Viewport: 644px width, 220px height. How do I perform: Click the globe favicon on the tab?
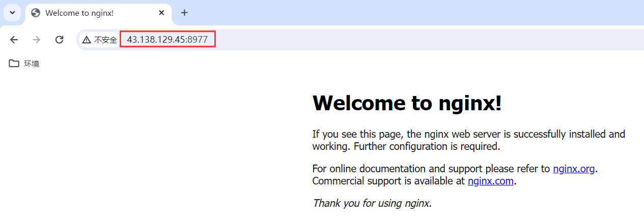tap(36, 13)
